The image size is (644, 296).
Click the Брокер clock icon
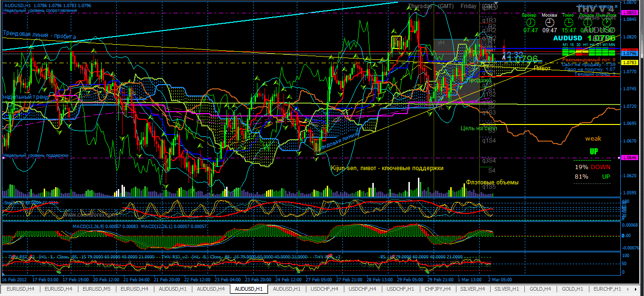pos(530,22)
